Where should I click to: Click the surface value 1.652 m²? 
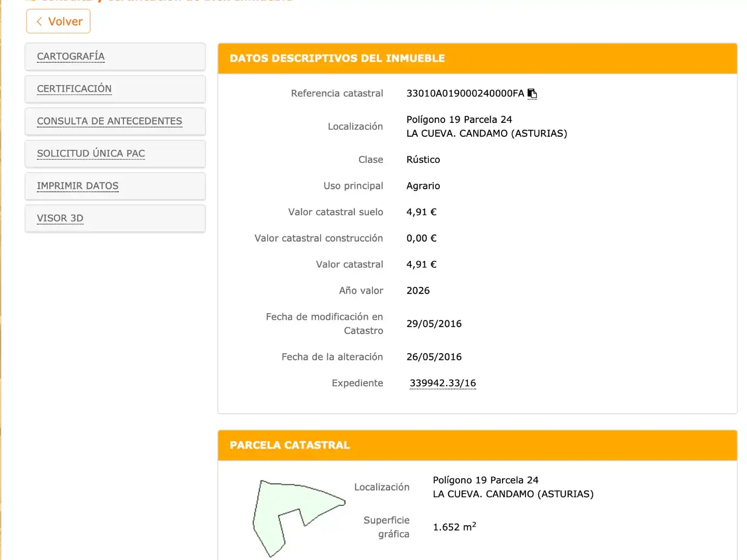click(x=454, y=526)
